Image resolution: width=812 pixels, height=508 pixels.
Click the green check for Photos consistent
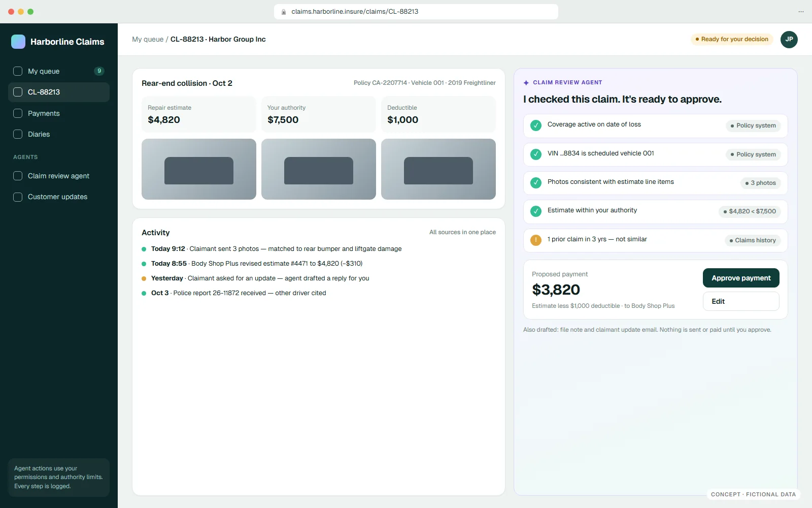[x=536, y=182]
